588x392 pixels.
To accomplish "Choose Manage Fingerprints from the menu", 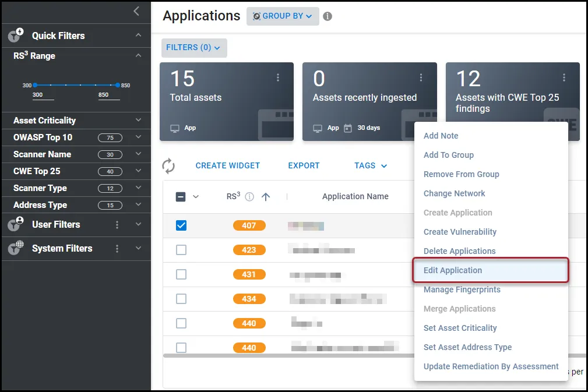I will point(491,289).
